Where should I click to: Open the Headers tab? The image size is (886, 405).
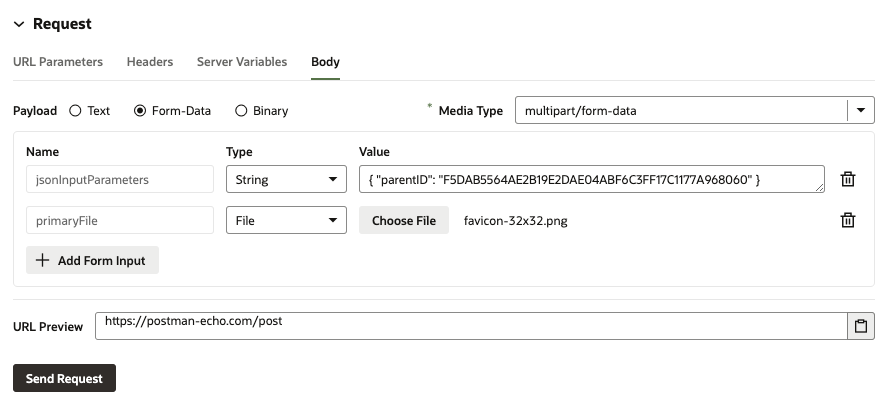pyautogui.click(x=150, y=62)
